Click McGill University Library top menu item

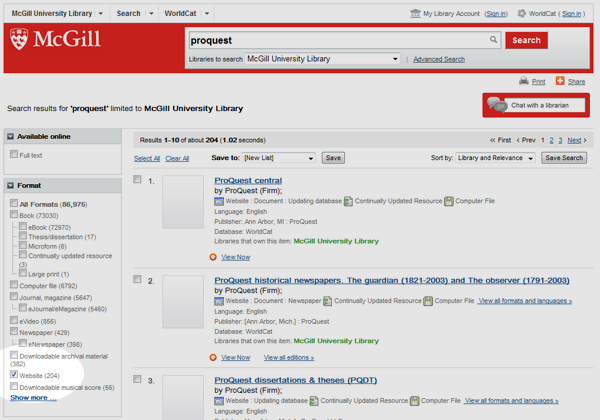(x=52, y=13)
